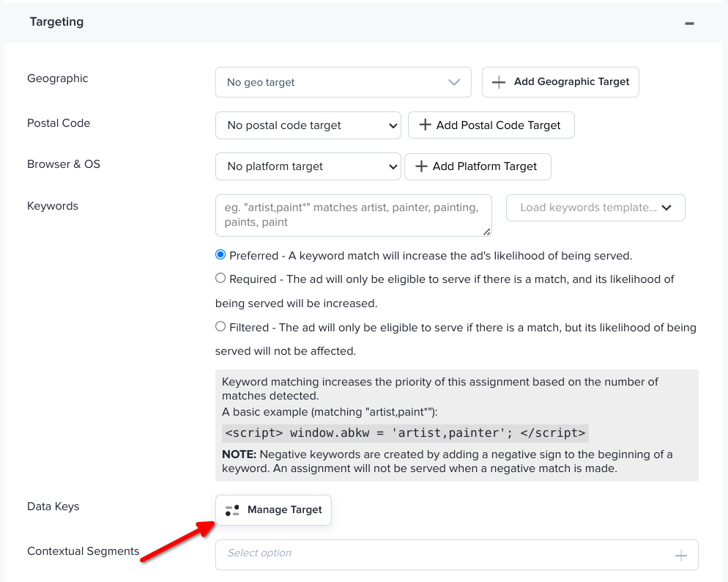728x582 pixels.
Task: Click the Contextual Segments field label
Action: pos(83,551)
